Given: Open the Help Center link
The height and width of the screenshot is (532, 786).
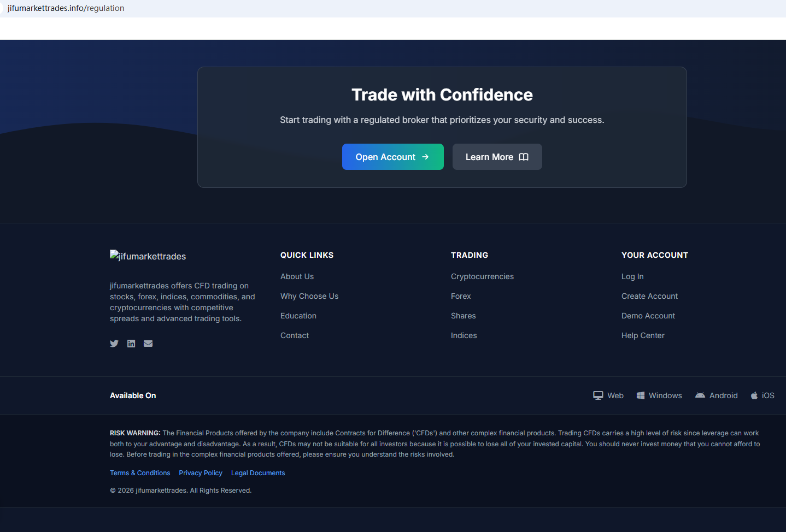Looking at the screenshot, I should pyautogui.click(x=643, y=335).
